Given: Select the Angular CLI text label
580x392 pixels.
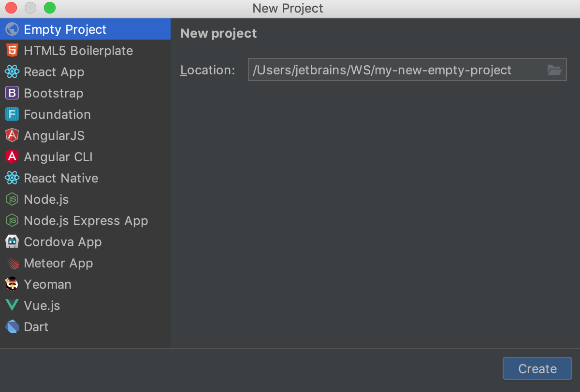Looking at the screenshot, I should (58, 157).
